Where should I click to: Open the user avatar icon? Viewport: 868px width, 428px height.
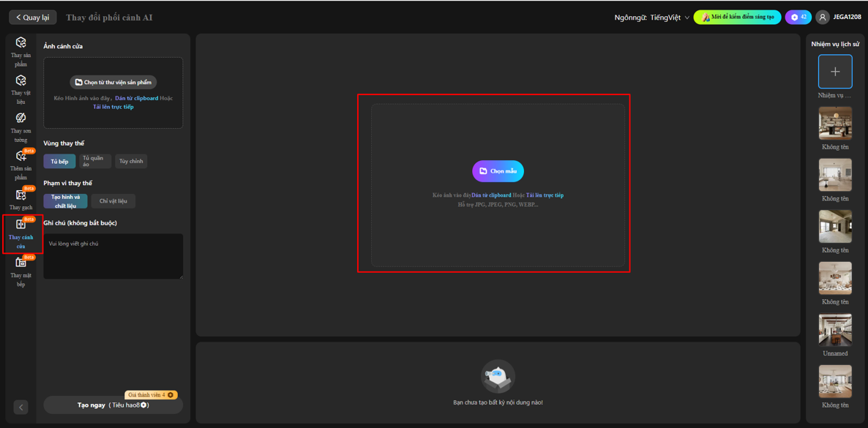click(823, 17)
